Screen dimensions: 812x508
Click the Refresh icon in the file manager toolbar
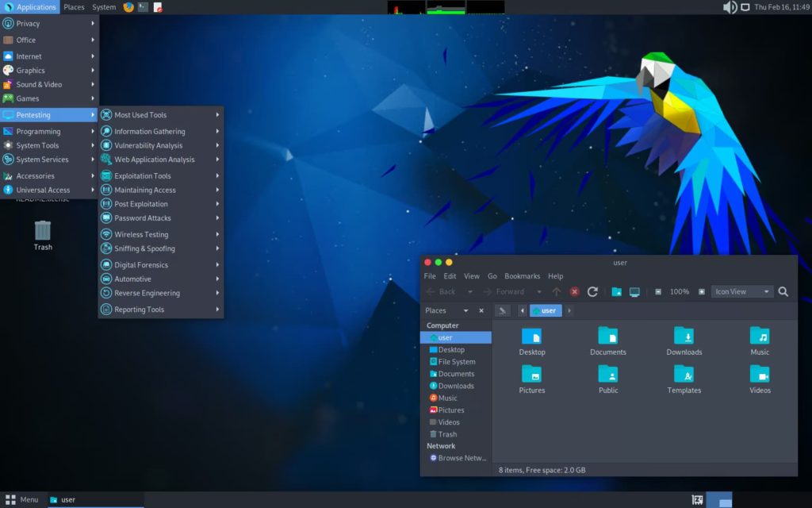click(x=592, y=291)
